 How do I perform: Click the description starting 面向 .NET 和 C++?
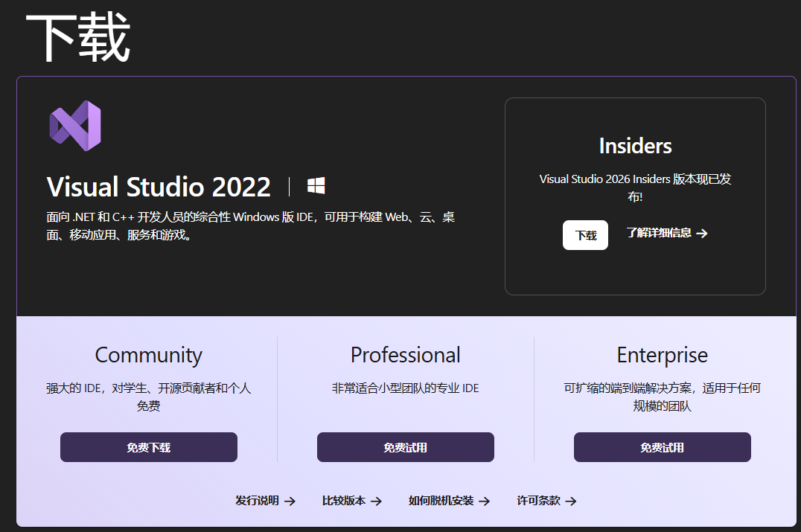tap(251, 225)
